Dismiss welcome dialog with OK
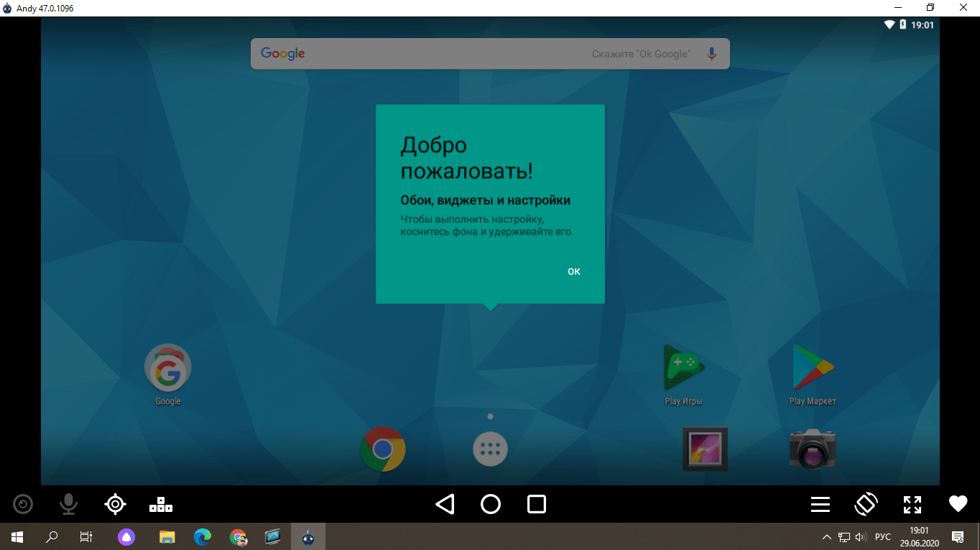980x550 pixels. tap(574, 271)
